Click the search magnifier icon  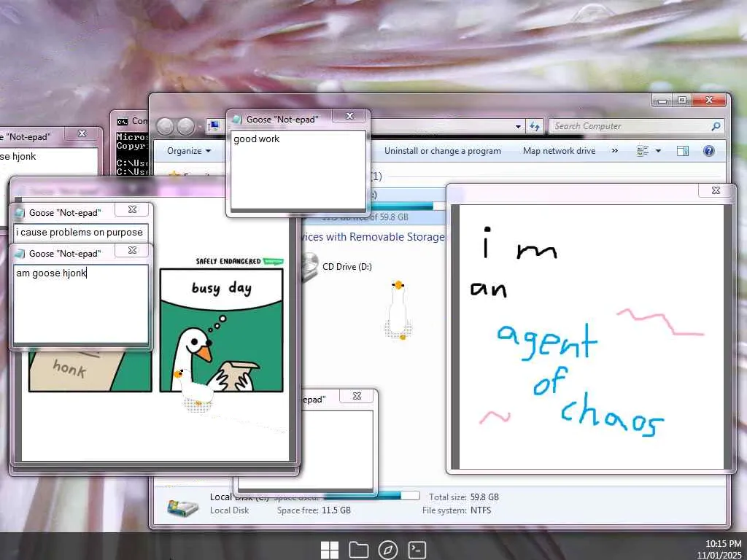tap(716, 126)
